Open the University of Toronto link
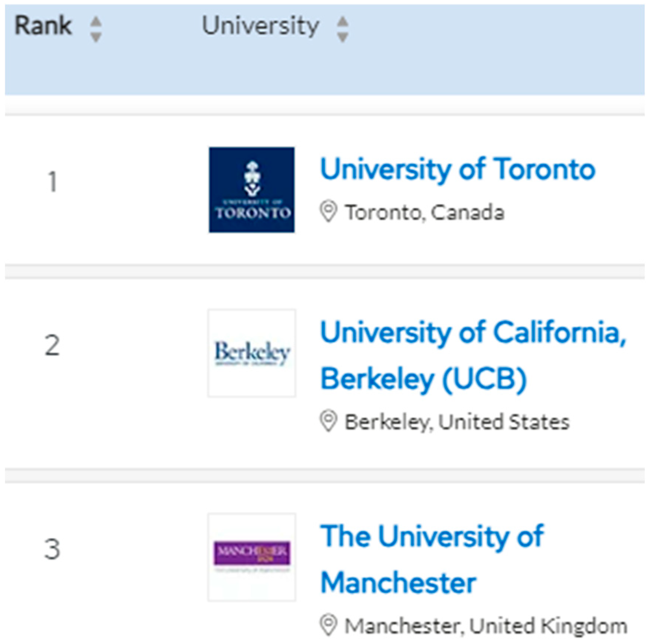Image resolution: width=652 pixels, height=644 pixels. 457,169
